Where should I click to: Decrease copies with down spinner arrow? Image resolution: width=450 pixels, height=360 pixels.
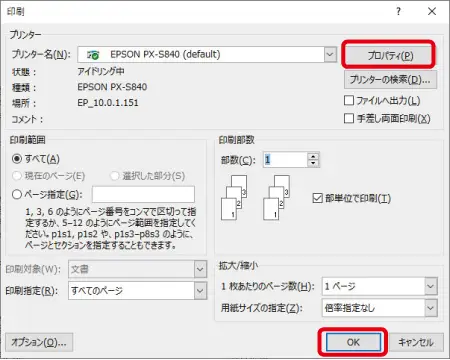click(313, 163)
